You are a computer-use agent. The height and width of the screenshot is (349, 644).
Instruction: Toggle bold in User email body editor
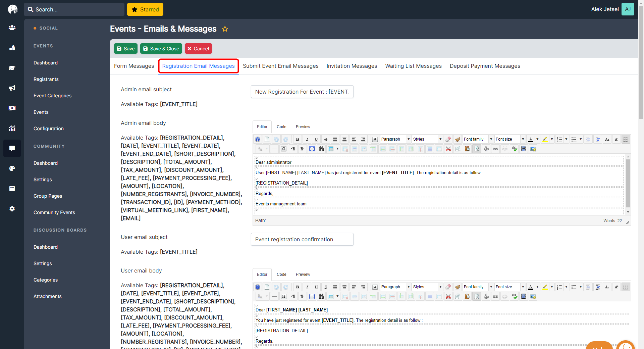[298, 287]
